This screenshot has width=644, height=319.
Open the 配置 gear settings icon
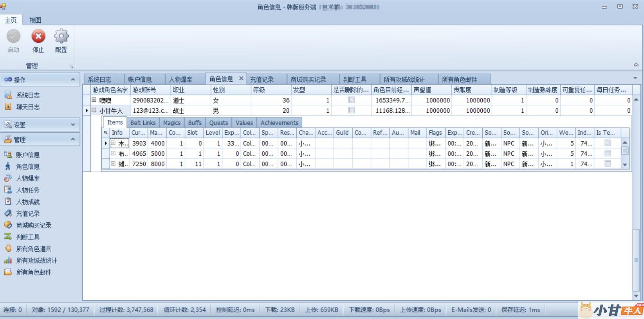61,37
